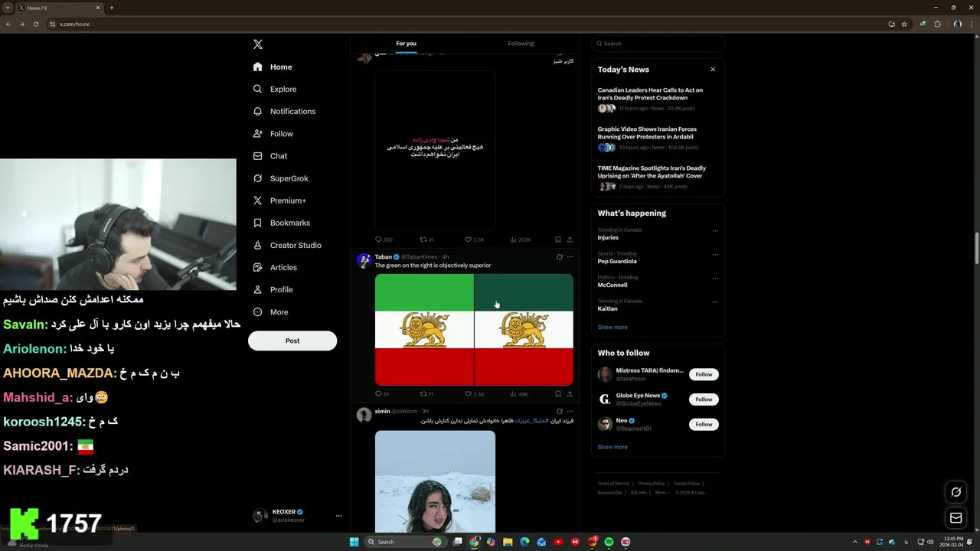Open the floating Messages button
This screenshot has height=551, width=980.
coord(955,518)
